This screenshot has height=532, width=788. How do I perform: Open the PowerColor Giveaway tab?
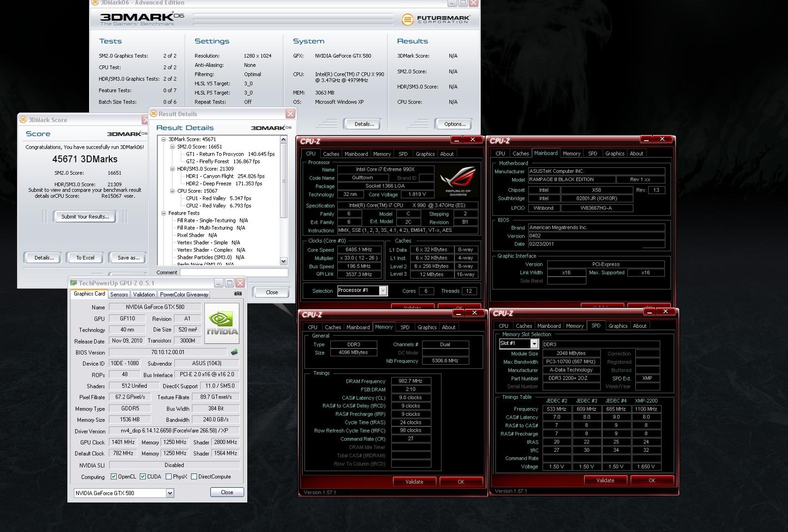pyautogui.click(x=184, y=294)
